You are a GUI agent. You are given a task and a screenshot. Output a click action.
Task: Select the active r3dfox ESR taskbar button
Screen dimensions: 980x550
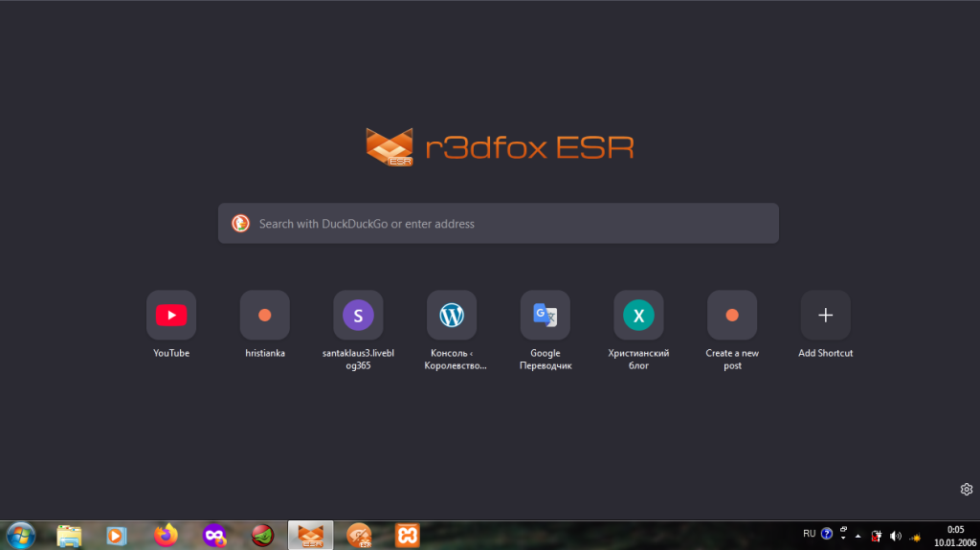311,536
